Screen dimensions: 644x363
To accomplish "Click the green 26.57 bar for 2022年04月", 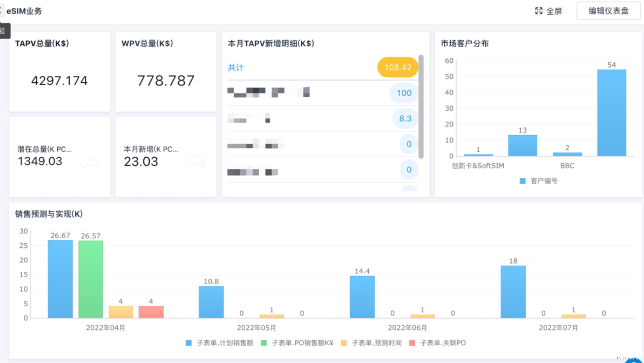I will pos(90,279).
